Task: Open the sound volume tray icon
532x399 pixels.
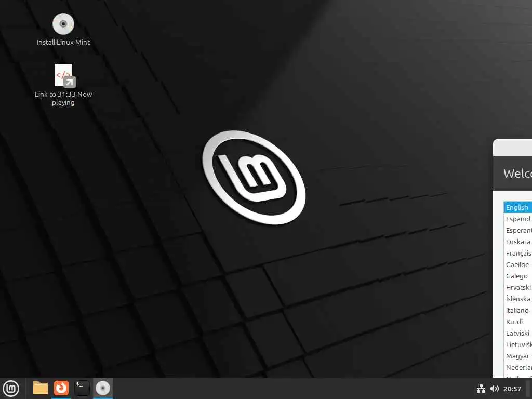Action: 495,389
